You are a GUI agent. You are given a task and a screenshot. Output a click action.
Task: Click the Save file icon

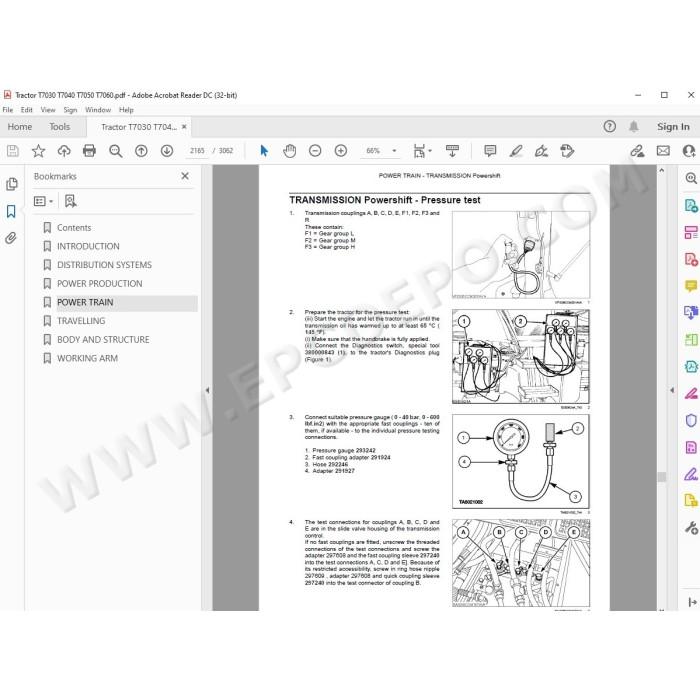[x=12, y=151]
